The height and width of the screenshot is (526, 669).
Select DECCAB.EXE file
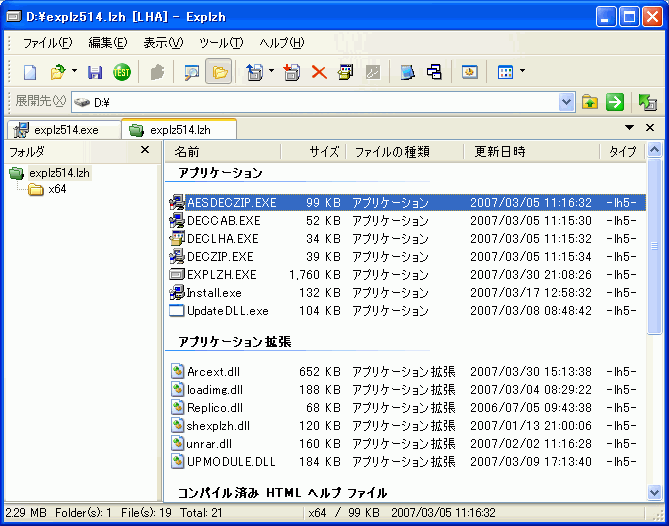click(x=224, y=221)
